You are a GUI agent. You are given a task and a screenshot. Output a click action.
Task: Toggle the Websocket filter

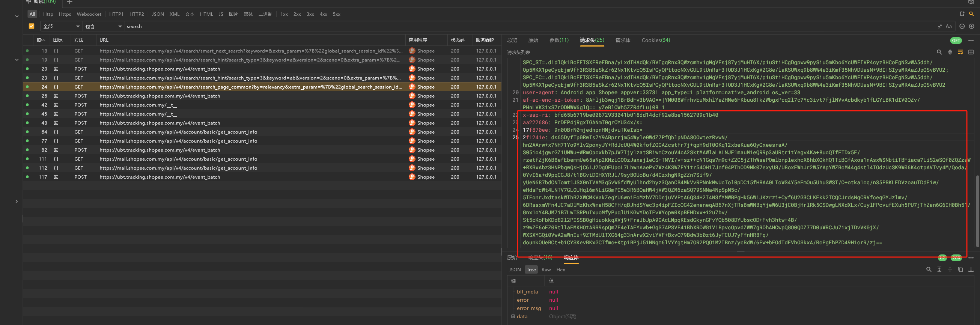89,14
